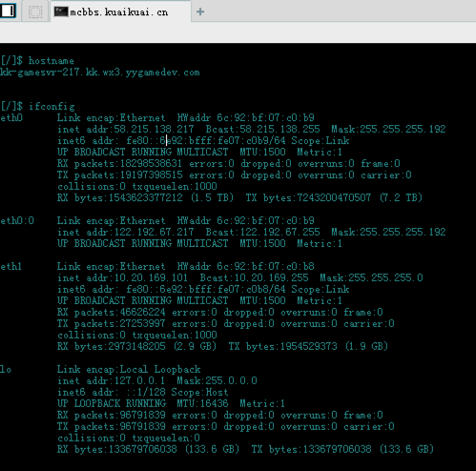
Task: Click eth1 HWaddr 6c:92:bf:07:c0:b8
Action: [265, 266]
